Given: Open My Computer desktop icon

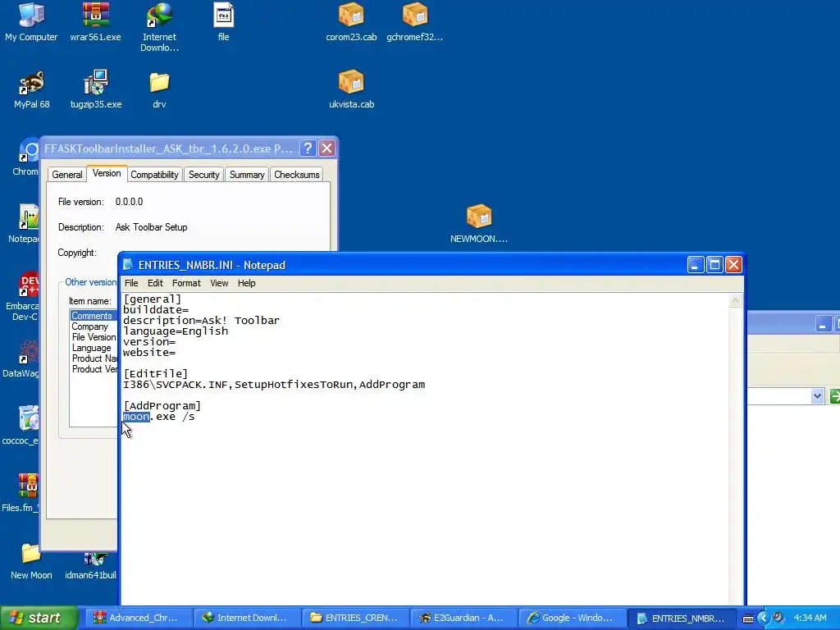Looking at the screenshot, I should [x=31, y=22].
